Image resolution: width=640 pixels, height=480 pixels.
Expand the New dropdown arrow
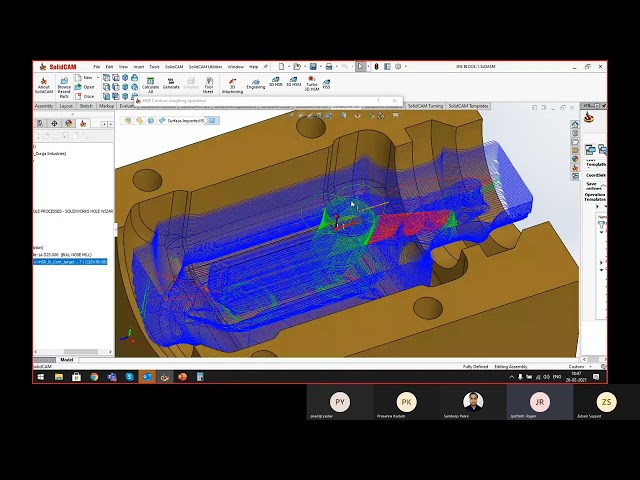click(98, 78)
